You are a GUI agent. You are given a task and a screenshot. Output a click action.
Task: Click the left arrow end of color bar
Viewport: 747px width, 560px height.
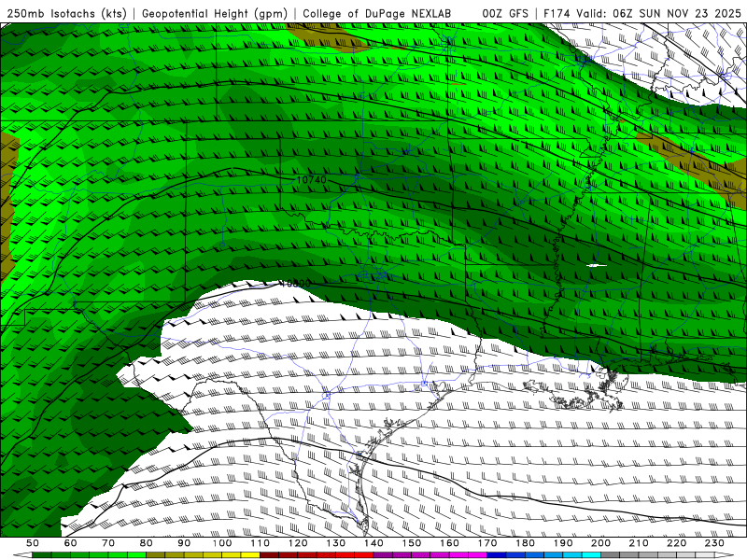click(22, 555)
